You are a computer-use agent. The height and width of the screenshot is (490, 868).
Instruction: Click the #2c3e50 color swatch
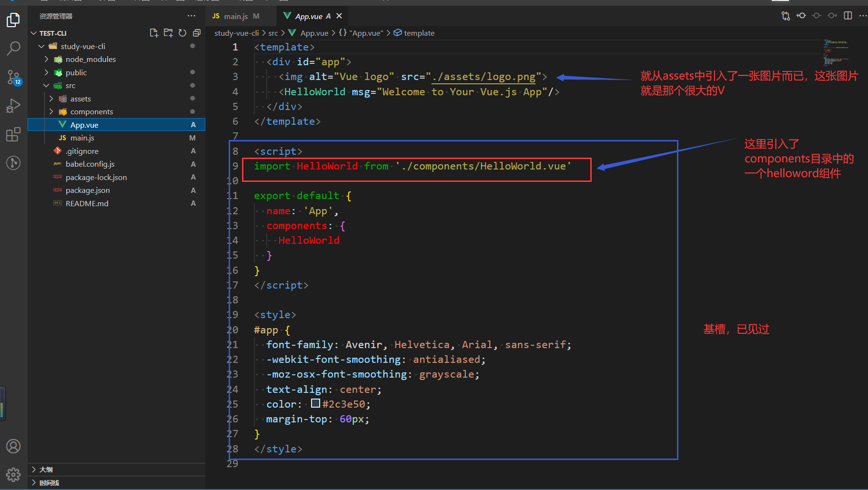pyautogui.click(x=315, y=403)
